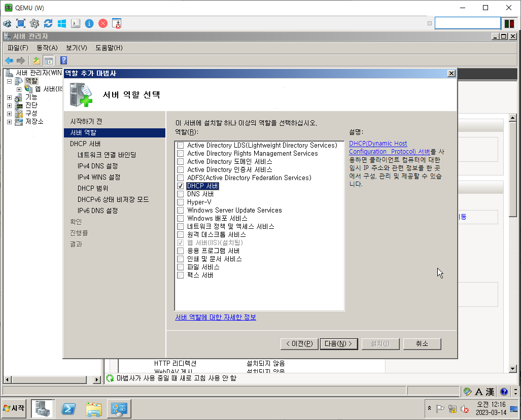Open Windows Explorer from the taskbar
This screenshot has height=420, width=521.
[94, 409]
